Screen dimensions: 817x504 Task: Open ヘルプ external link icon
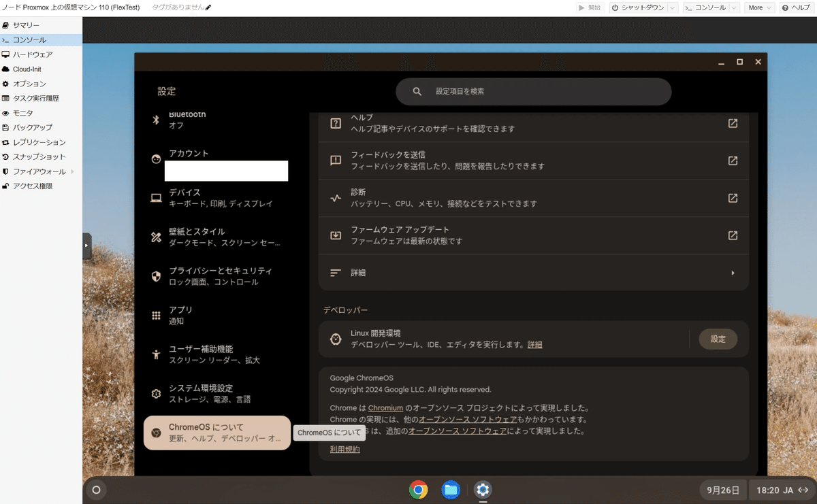click(x=733, y=123)
